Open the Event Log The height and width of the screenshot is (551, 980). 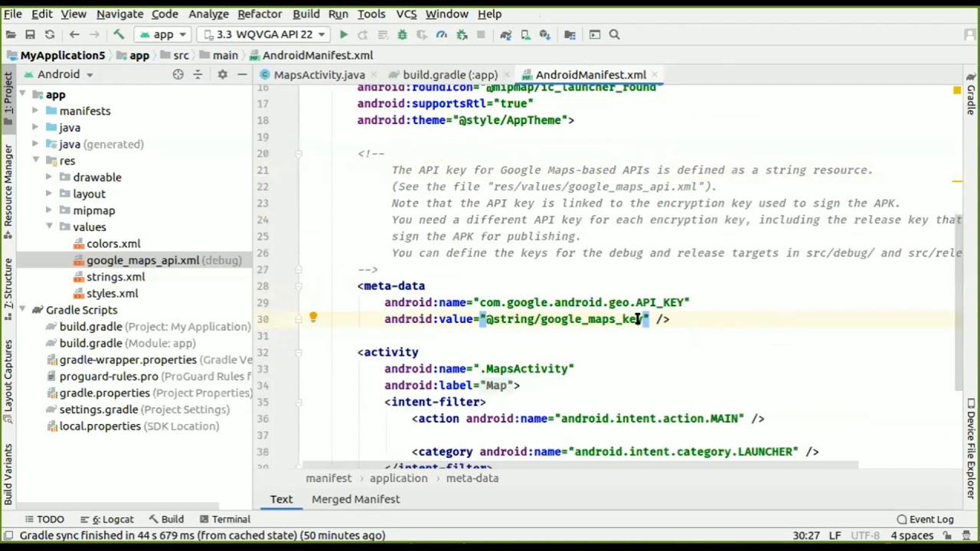pos(924,519)
